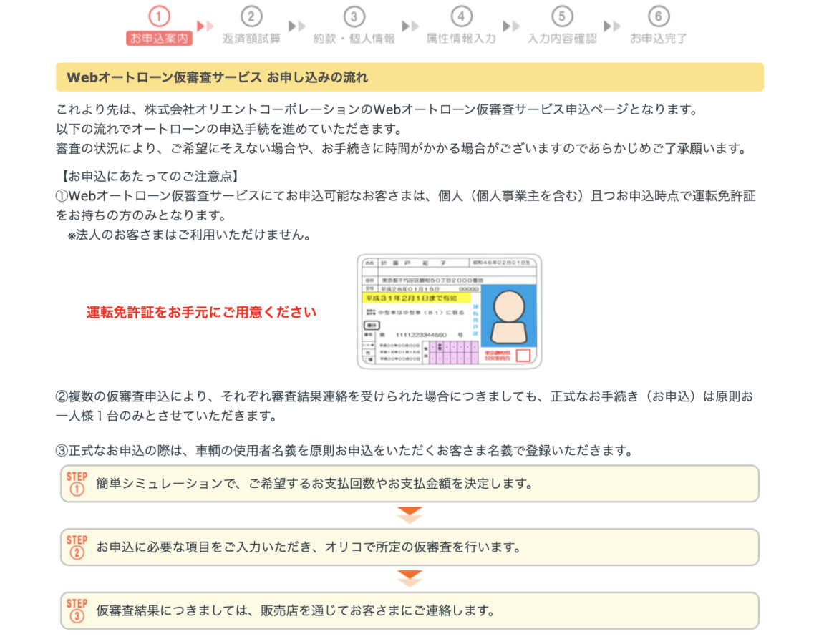This screenshot has width=819, height=644.
Task: Select step 4 属性情報入力 indicator
Action: click(461, 26)
